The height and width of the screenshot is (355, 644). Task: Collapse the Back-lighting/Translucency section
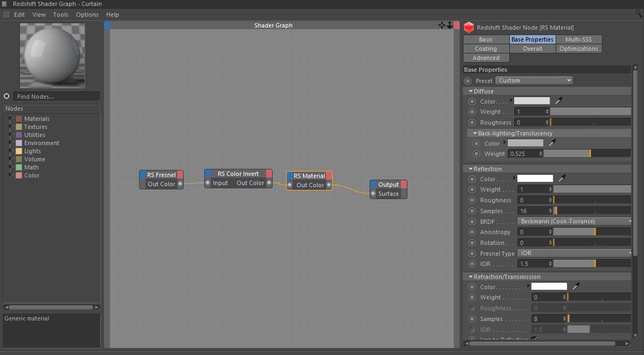point(475,133)
